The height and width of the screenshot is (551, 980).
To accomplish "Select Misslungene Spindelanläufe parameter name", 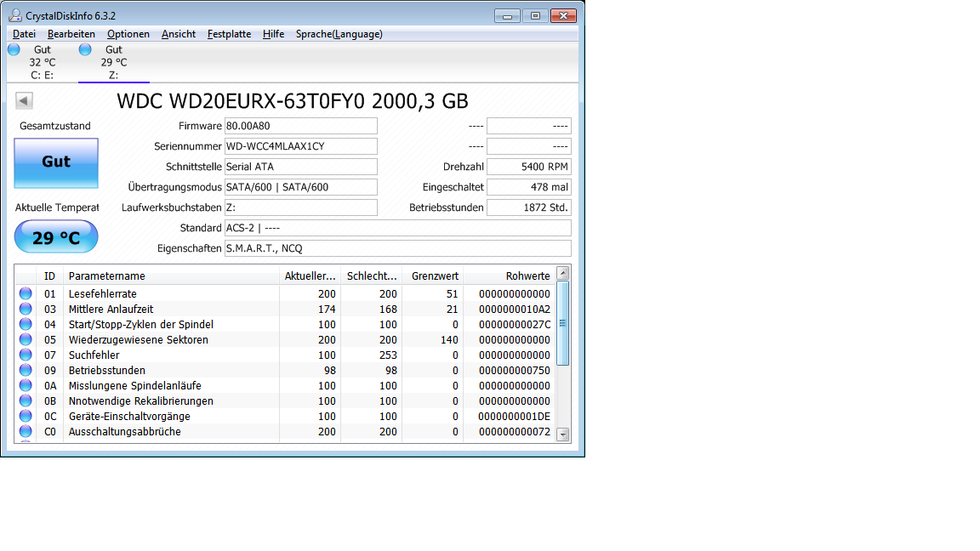I will (x=135, y=385).
